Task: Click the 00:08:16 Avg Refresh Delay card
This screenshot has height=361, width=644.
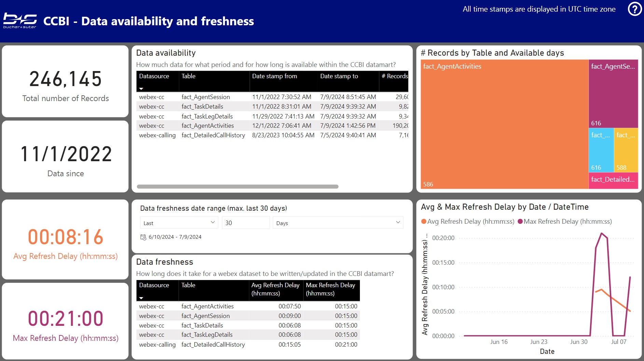Action: click(x=65, y=239)
